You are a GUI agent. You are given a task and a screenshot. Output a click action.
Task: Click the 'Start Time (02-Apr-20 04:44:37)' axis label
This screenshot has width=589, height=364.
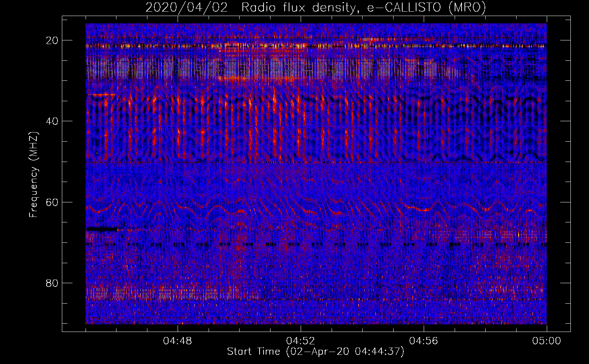pyautogui.click(x=316, y=352)
